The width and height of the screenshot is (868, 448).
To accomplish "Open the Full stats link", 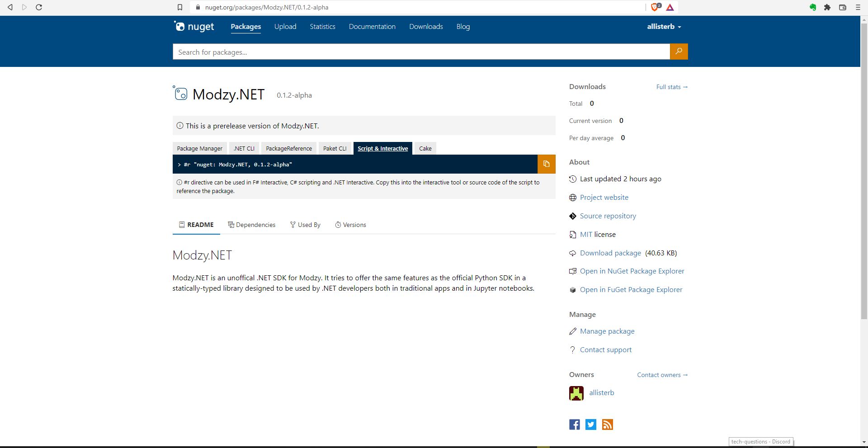I will point(672,87).
